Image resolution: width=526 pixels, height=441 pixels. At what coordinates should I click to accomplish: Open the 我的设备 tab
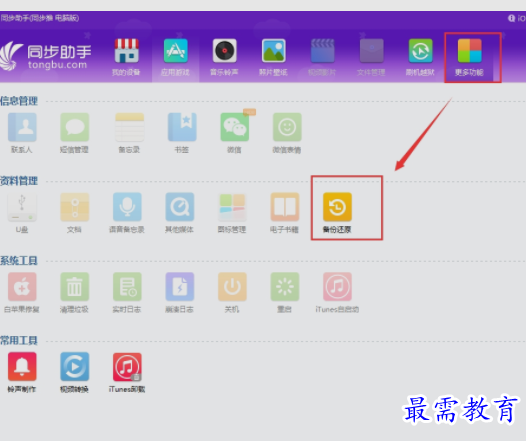[x=126, y=56]
